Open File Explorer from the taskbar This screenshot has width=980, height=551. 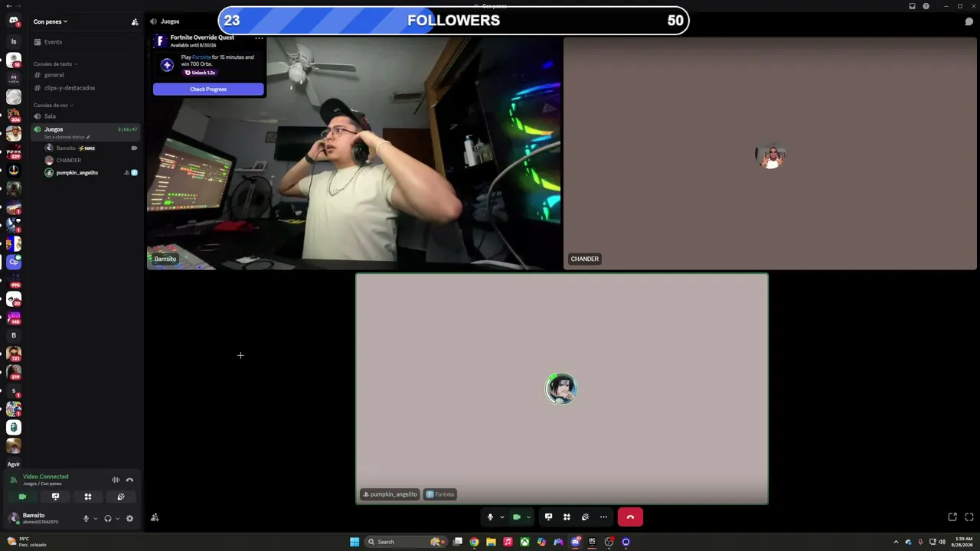pyautogui.click(x=491, y=542)
